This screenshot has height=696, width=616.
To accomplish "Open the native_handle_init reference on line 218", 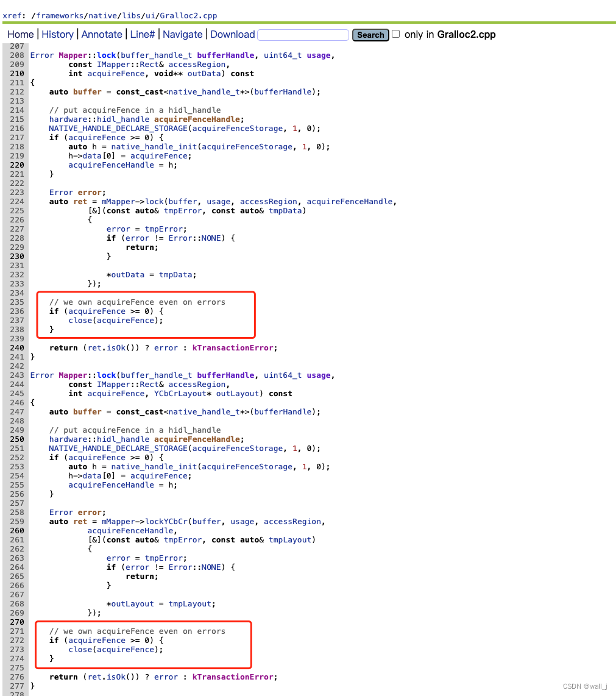I will click(x=154, y=146).
